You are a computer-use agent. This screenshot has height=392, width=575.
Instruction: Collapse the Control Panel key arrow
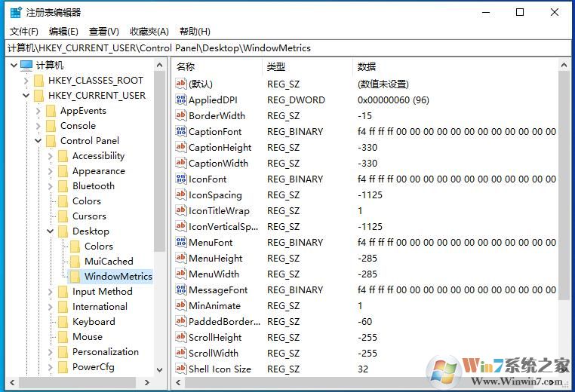38,141
